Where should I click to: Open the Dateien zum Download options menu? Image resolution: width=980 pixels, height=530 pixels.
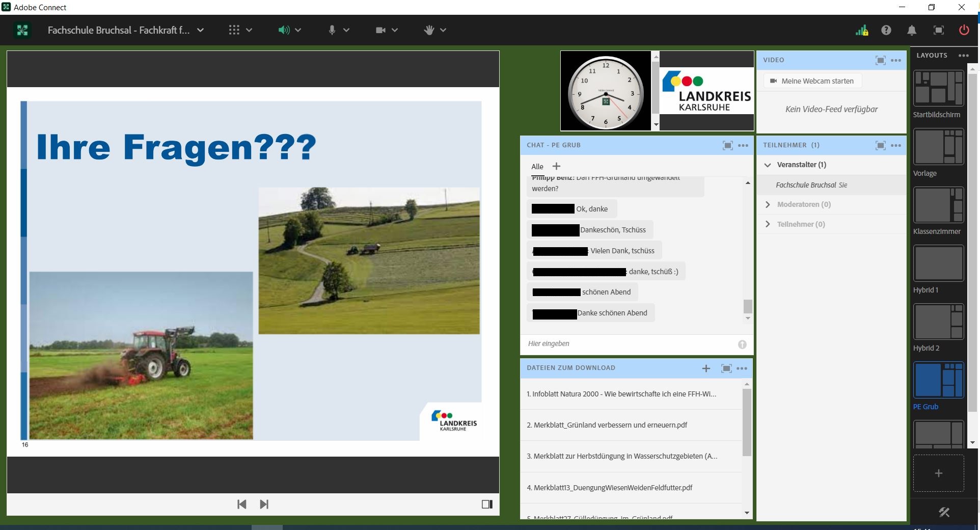click(742, 368)
